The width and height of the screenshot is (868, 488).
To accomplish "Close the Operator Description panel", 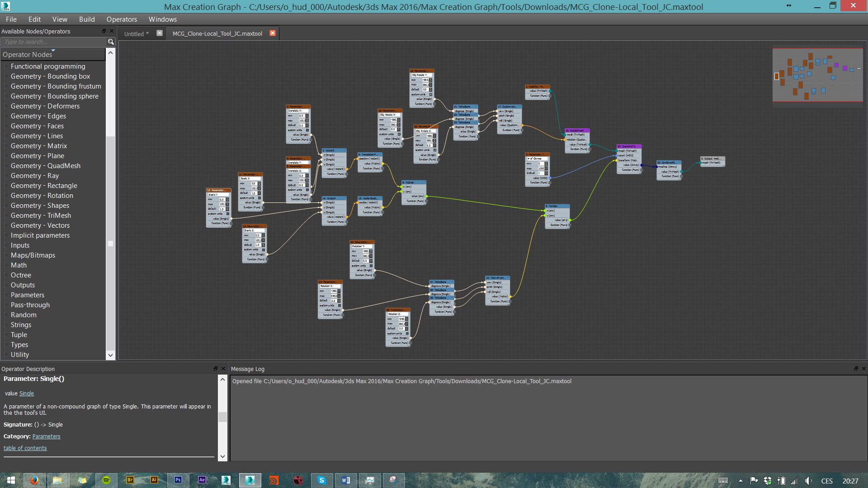I will click(x=223, y=369).
